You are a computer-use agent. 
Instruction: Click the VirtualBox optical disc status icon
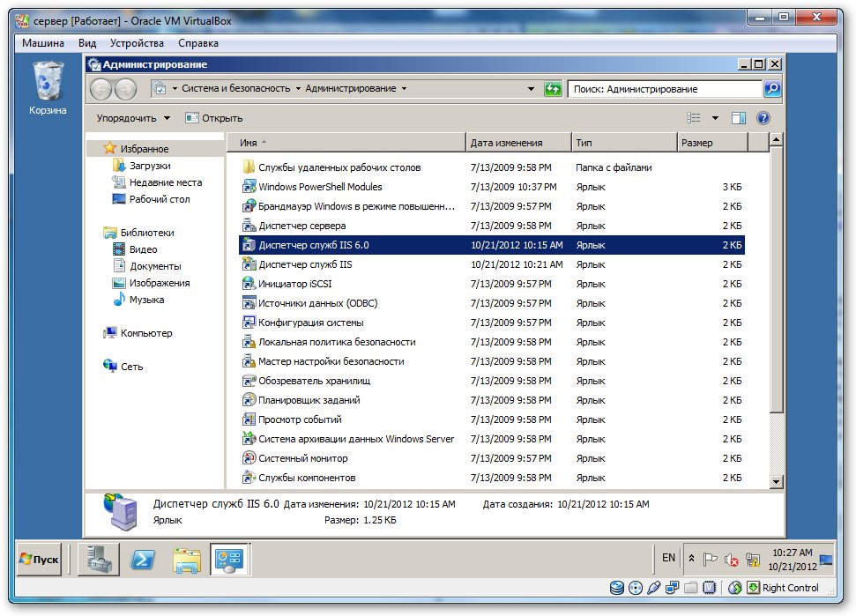coord(636,588)
